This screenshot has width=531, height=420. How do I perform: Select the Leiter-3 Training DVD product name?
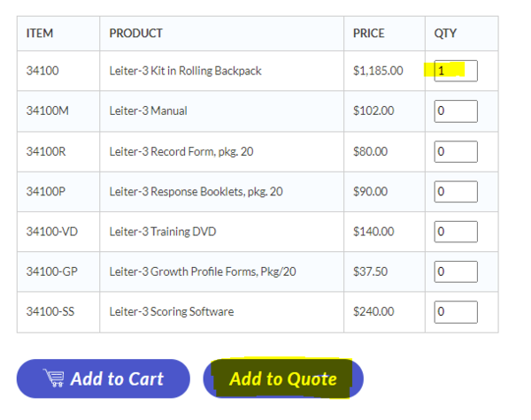pos(162,232)
